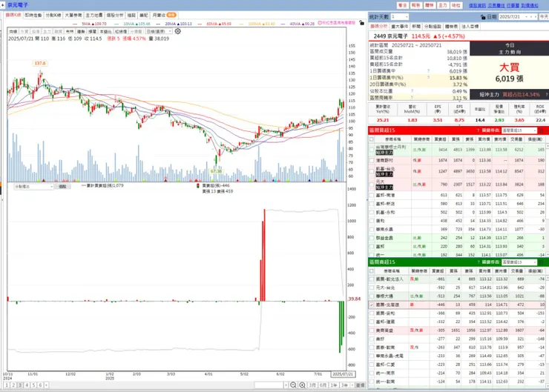Select 3月 range button
The height and width of the screenshot is (392, 549).
(x=312, y=385)
